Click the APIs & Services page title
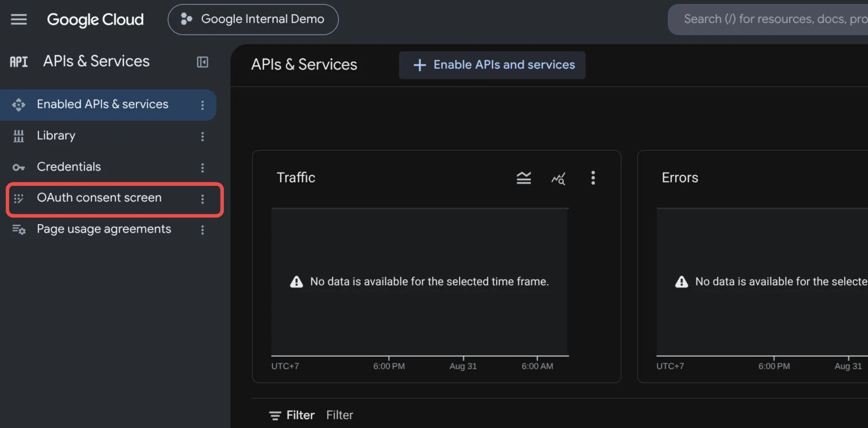Image resolution: width=868 pixels, height=428 pixels. click(x=304, y=65)
